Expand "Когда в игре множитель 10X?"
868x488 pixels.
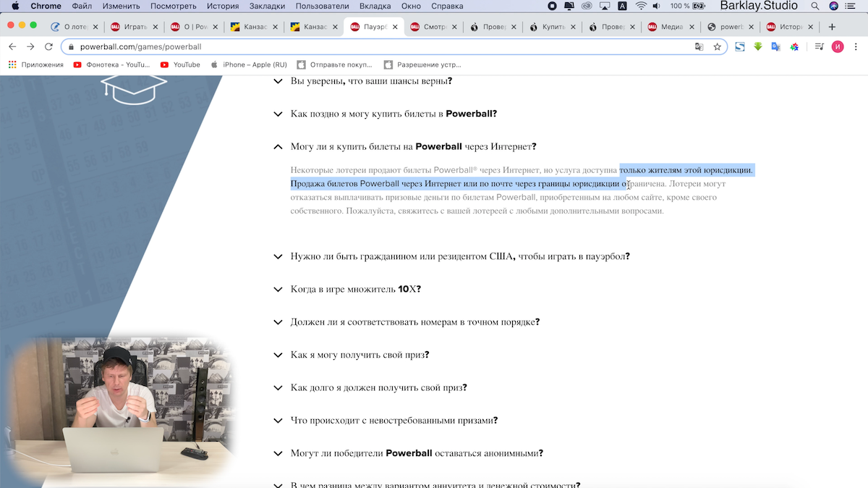346,289
